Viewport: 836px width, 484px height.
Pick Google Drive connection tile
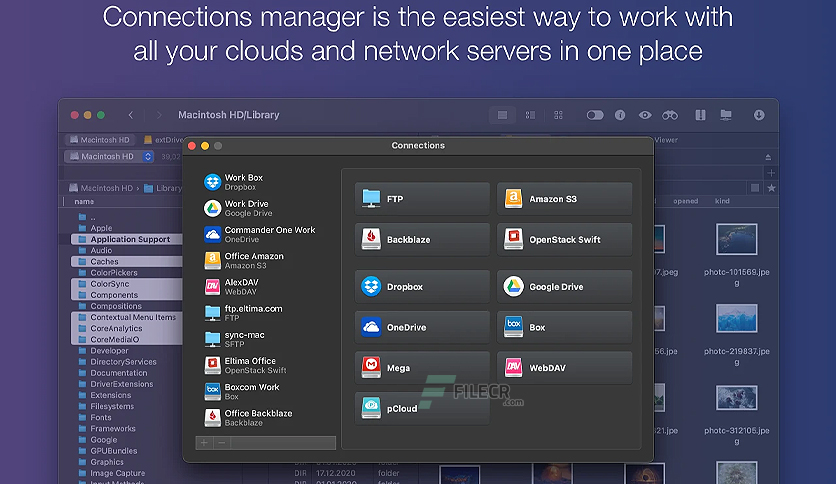pyautogui.click(x=564, y=286)
